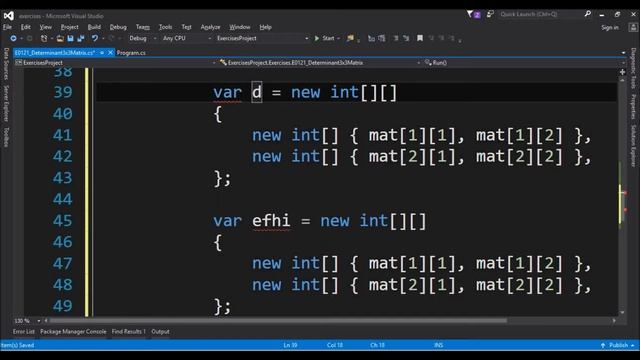Expand the open documents list arrow

tap(623, 53)
